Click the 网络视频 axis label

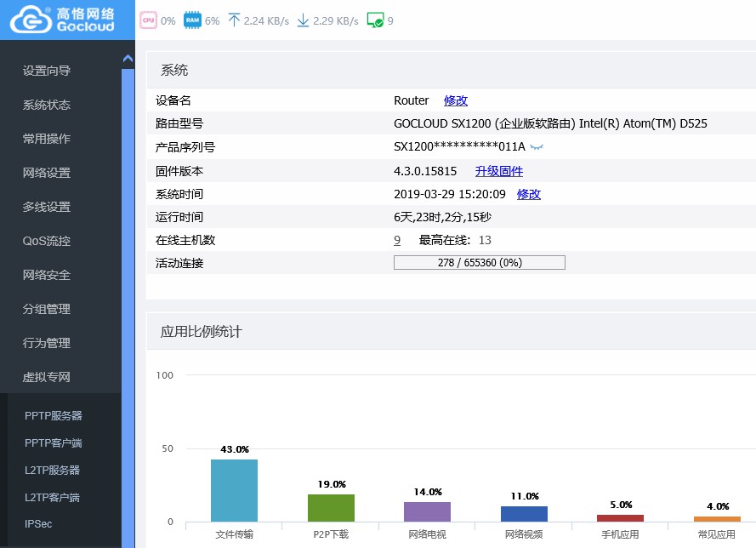524,534
